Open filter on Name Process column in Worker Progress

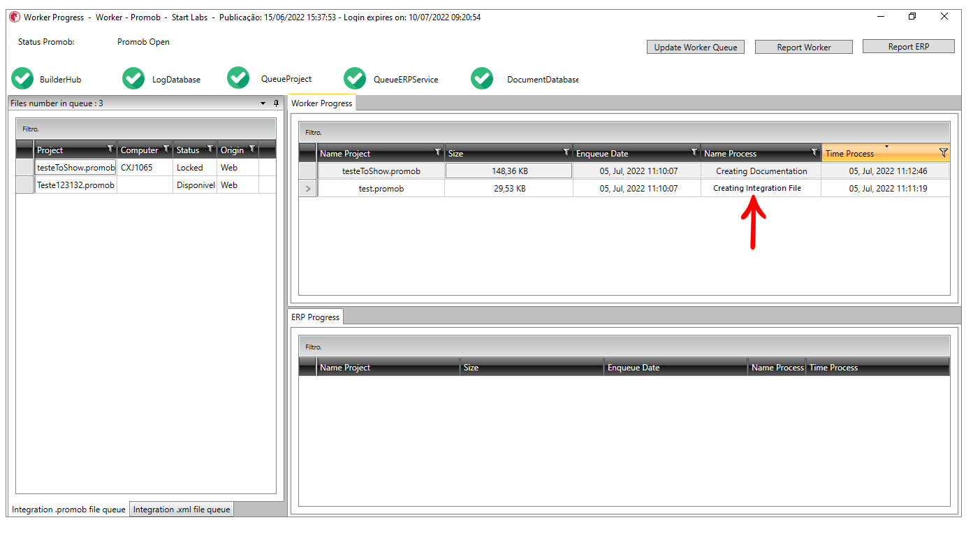point(814,152)
